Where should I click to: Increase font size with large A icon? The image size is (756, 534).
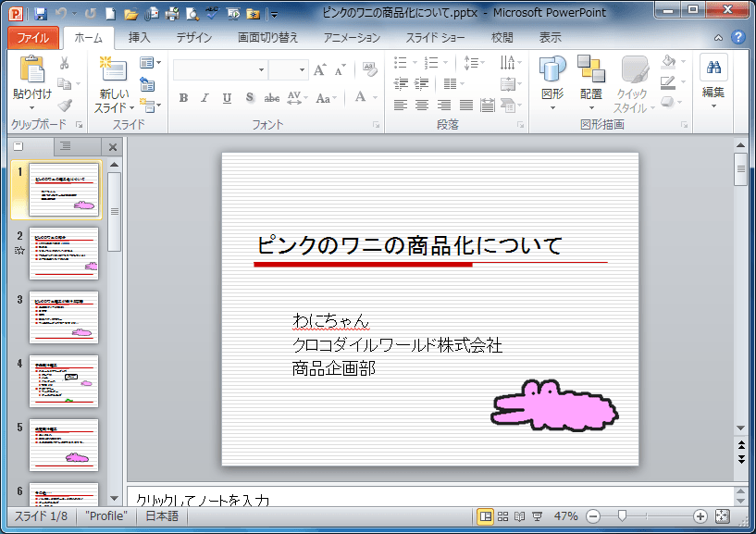click(319, 70)
